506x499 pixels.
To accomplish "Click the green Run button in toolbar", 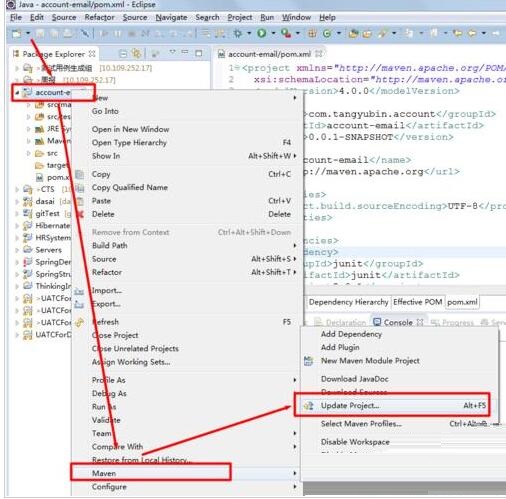I will [x=262, y=33].
